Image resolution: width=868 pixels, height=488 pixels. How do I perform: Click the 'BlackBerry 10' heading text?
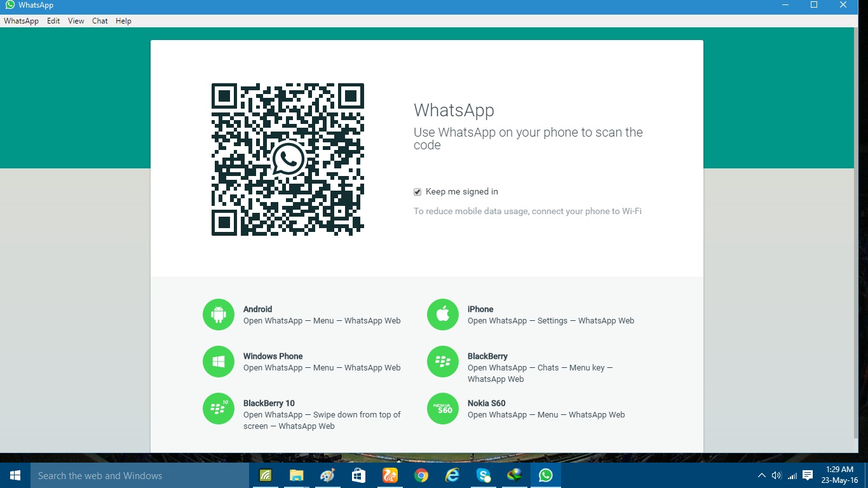click(269, 403)
